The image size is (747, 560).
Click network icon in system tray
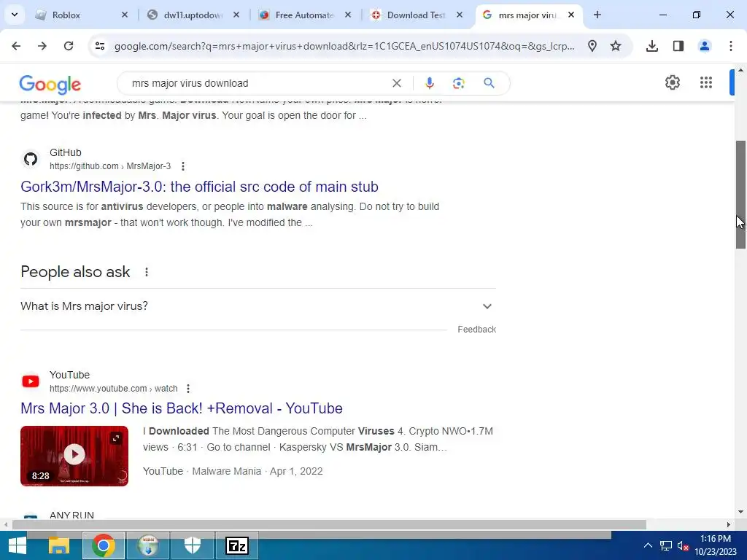click(x=665, y=545)
